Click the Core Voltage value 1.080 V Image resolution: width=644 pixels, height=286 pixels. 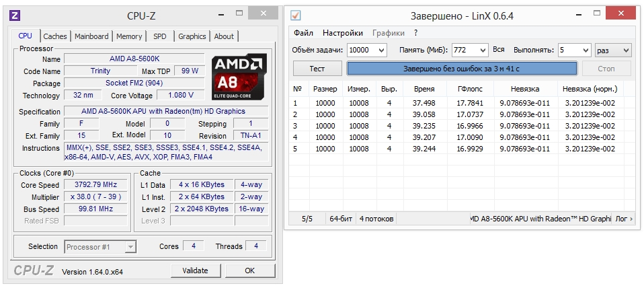tap(181, 95)
